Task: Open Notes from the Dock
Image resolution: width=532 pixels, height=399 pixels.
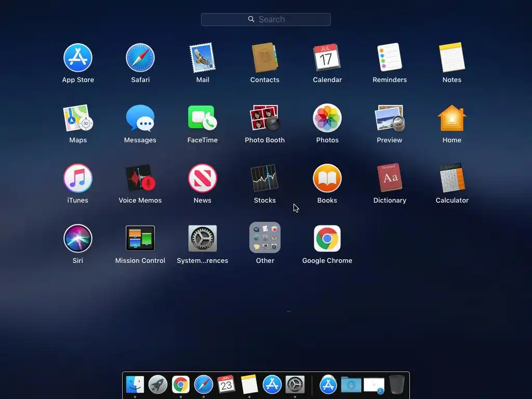Action: 249,384
